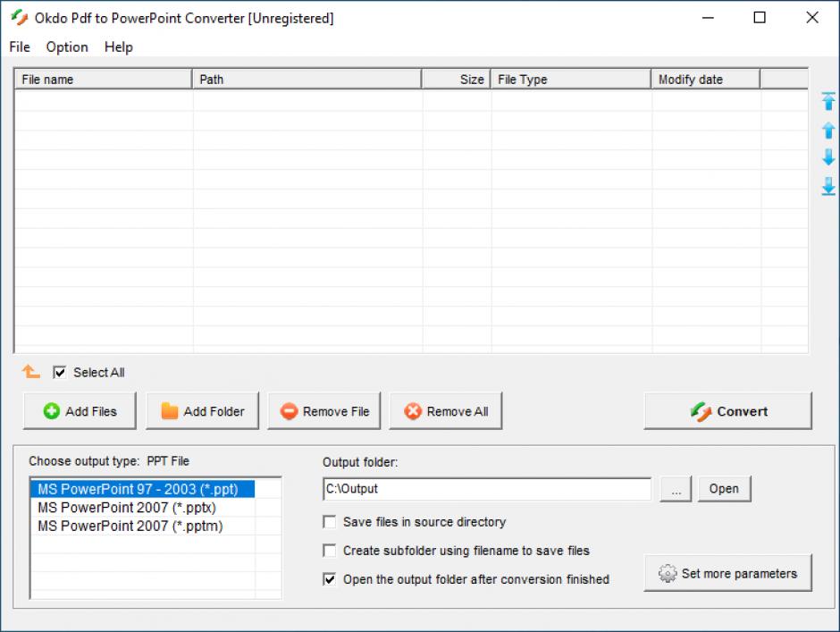The width and height of the screenshot is (840, 632).
Task: Open the File menu
Action: pyautogui.click(x=20, y=47)
